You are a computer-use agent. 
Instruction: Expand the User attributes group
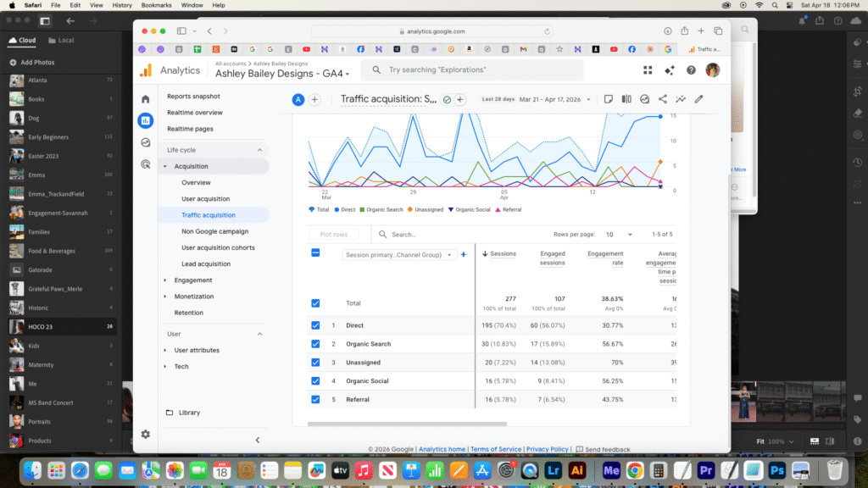tap(165, 350)
